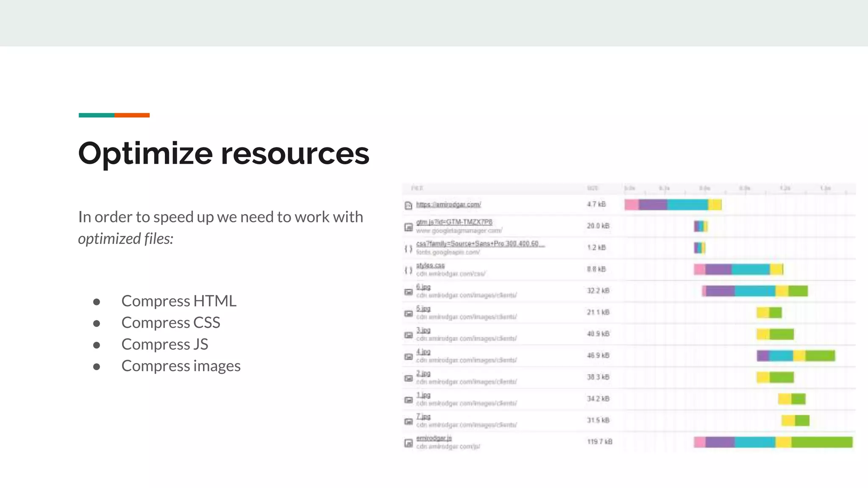The height and width of the screenshot is (488, 868).
Task: Click the FILE column header
Action: [x=417, y=188]
